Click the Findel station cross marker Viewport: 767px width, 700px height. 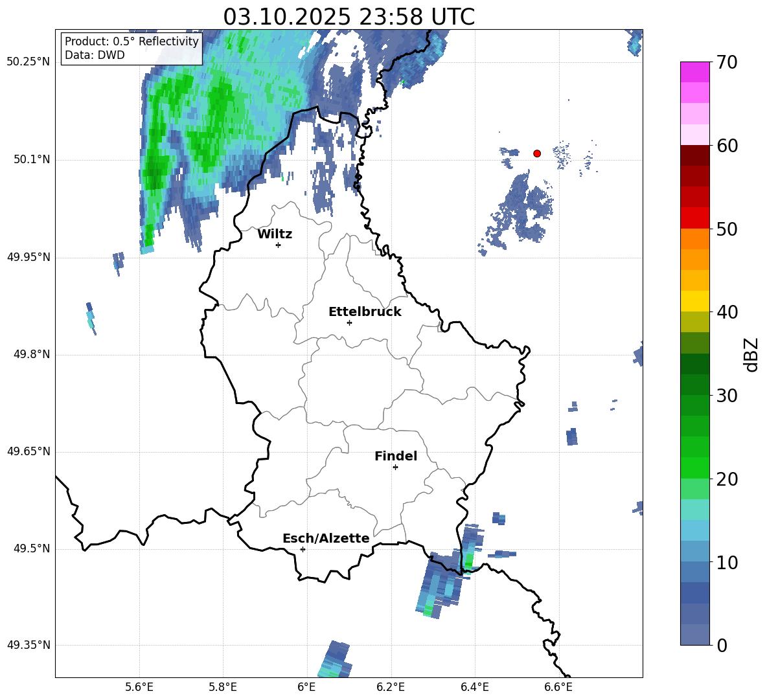(x=395, y=468)
